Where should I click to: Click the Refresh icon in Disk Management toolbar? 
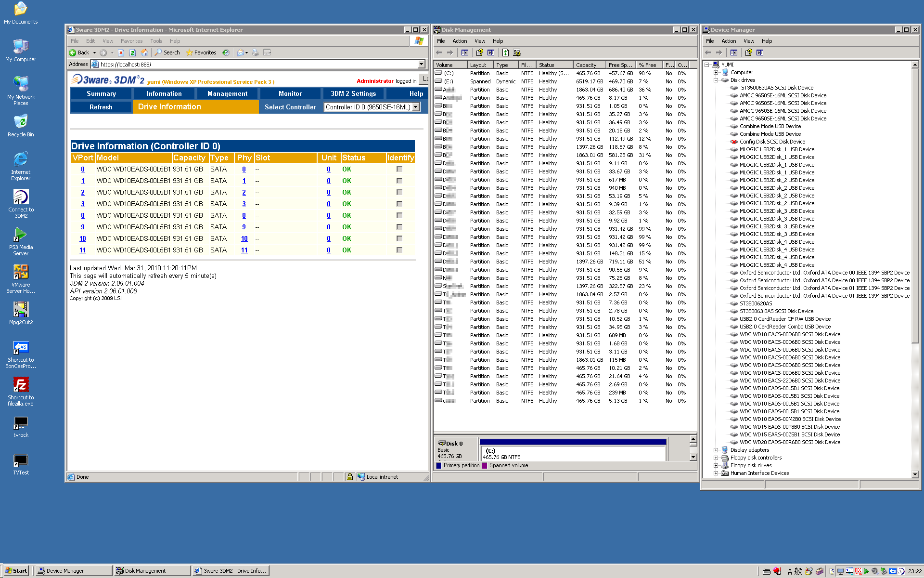click(x=505, y=53)
